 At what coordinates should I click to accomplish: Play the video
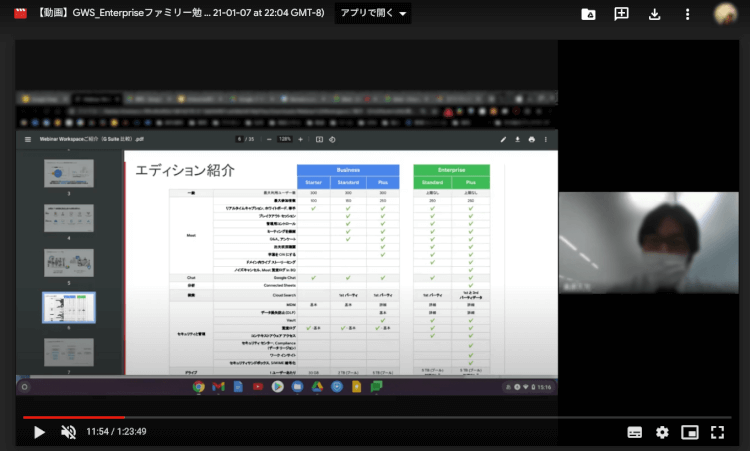coord(39,432)
